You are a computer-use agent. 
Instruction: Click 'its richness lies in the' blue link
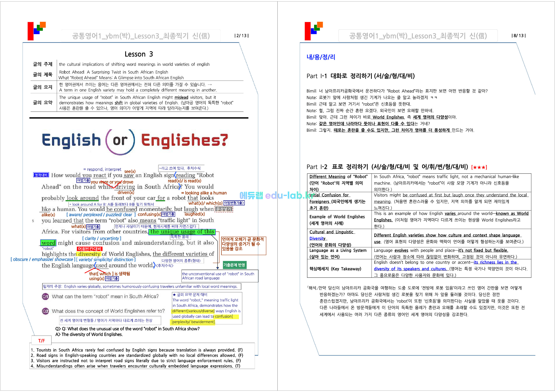pyautogui.click(x=495, y=262)
